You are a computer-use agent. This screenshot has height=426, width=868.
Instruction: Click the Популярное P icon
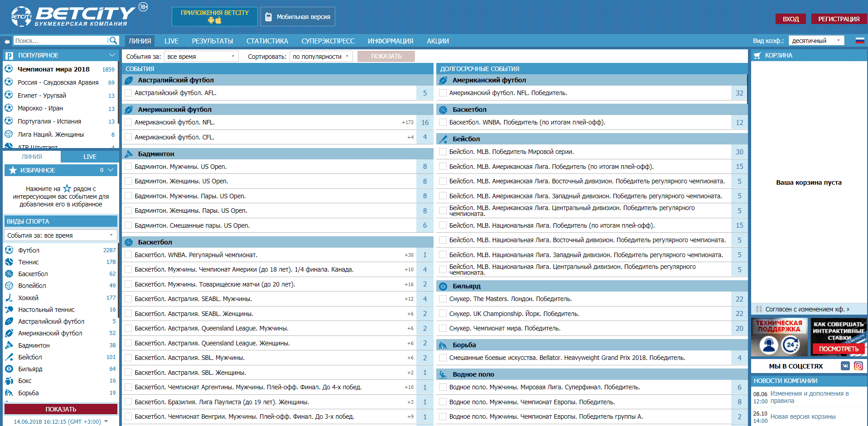coord(9,55)
